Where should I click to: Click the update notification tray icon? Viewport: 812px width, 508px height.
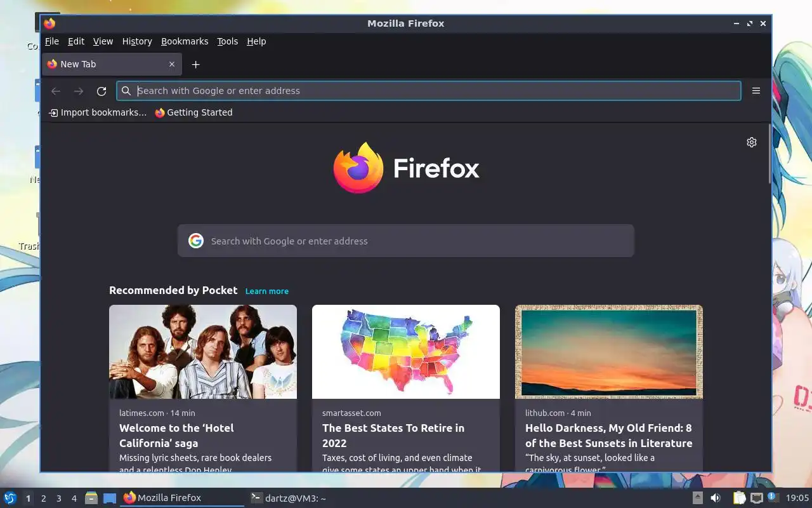coord(772,497)
